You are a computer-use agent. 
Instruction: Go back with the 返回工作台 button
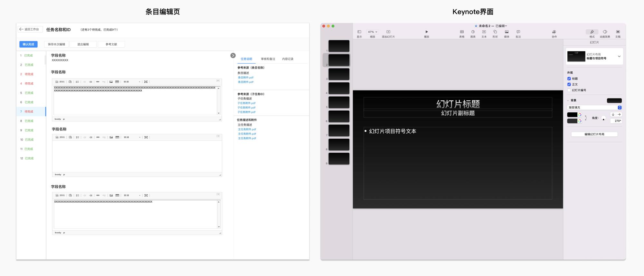[x=30, y=29]
